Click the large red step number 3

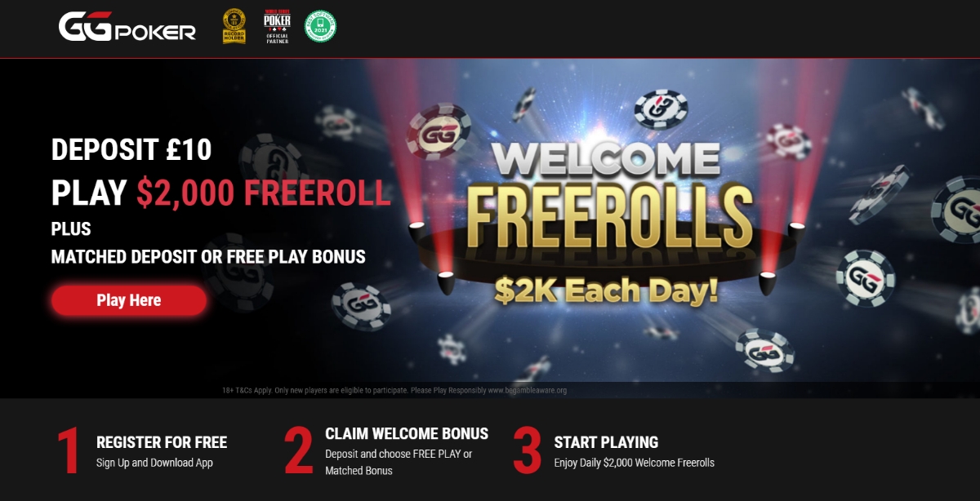[528, 450]
